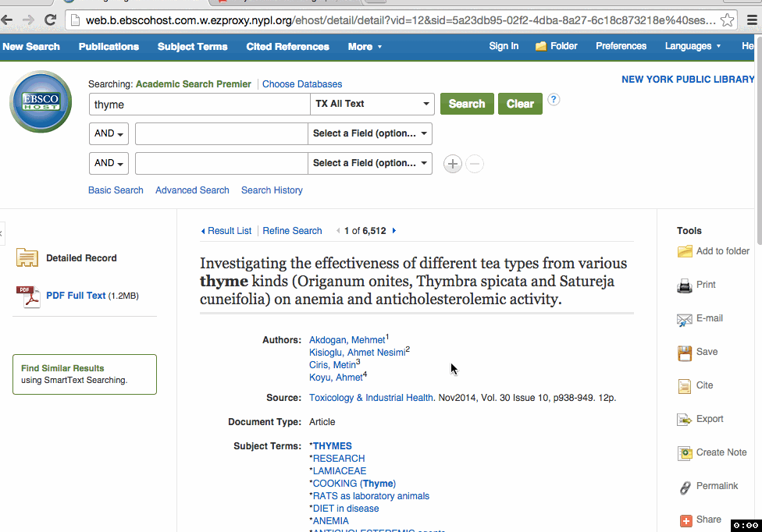Screen dimensions: 762x532
Task: Click the E-mail envelope icon
Action: click(x=685, y=319)
